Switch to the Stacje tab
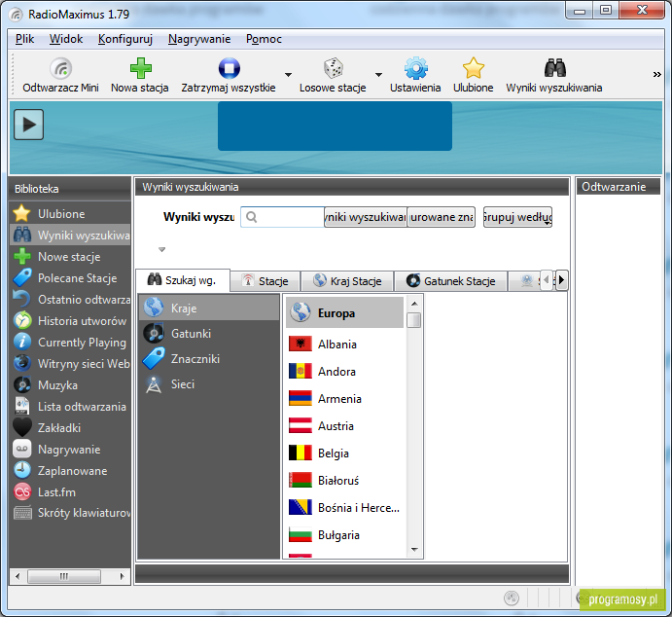This screenshot has height=617, width=672. [x=265, y=281]
